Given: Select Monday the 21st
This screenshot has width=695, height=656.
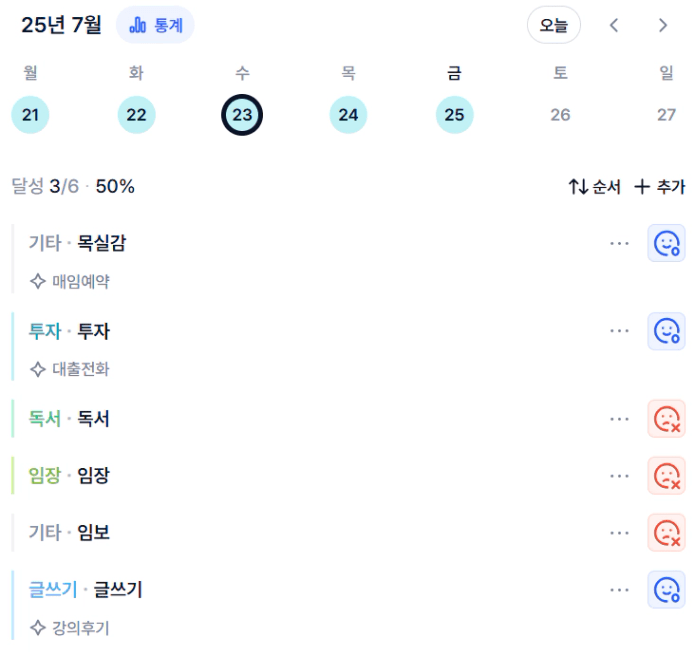Looking at the screenshot, I should (x=30, y=115).
